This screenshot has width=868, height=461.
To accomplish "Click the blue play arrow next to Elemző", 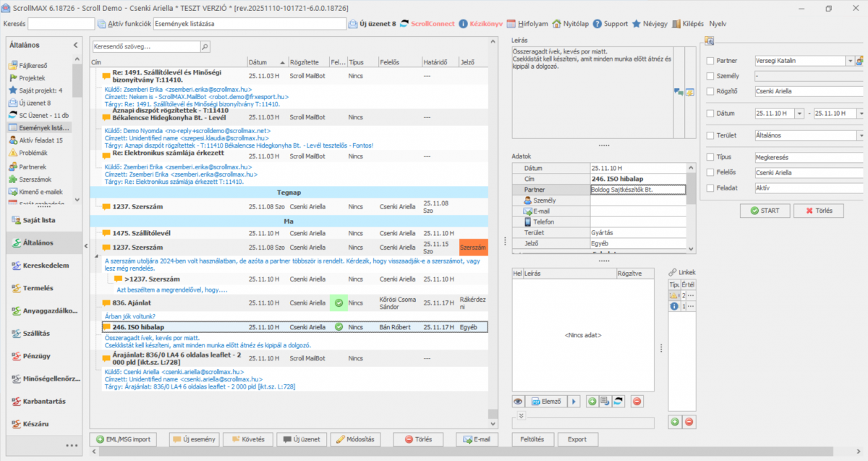I will pos(574,401).
